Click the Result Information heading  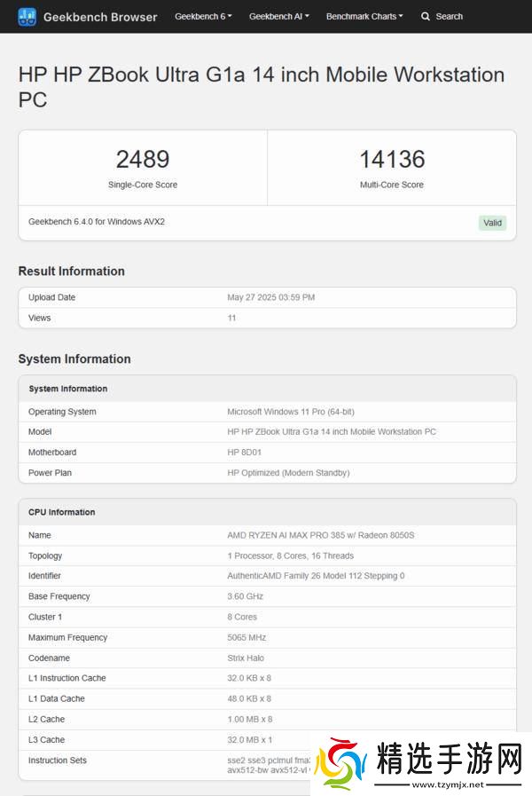72,272
